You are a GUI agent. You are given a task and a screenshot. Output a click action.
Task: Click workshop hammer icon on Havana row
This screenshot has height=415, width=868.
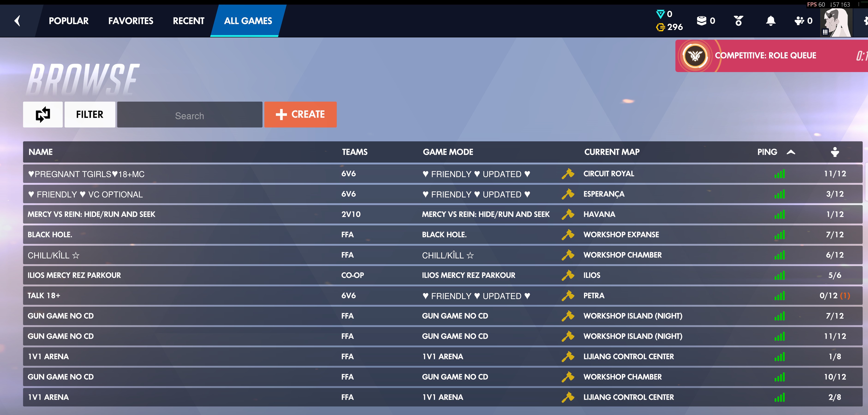pos(568,214)
